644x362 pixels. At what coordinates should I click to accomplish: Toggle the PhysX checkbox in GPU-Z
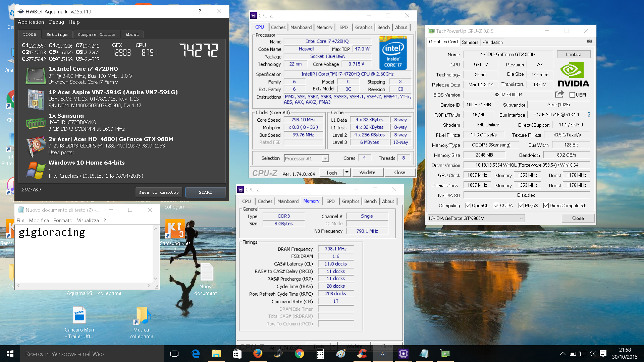[x=521, y=205]
